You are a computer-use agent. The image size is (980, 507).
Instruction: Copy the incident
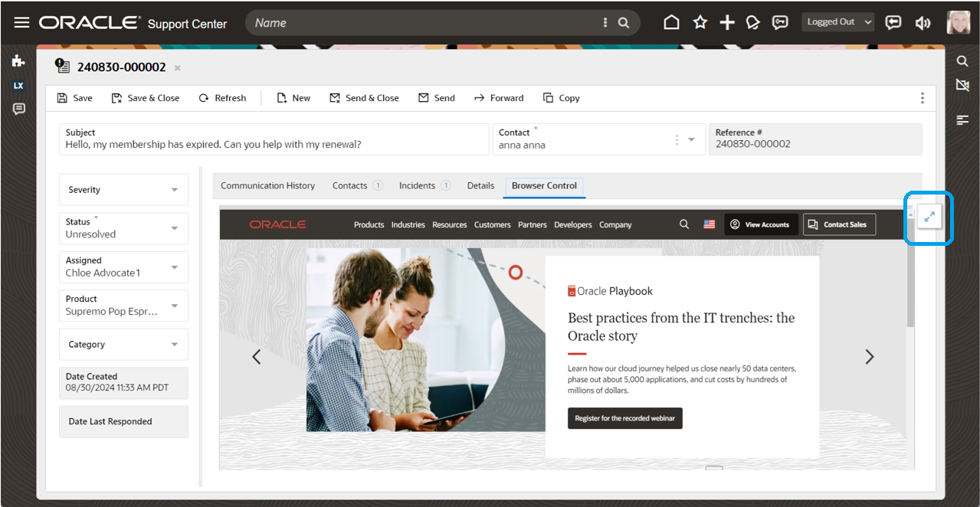pyautogui.click(x=561, y=98)
